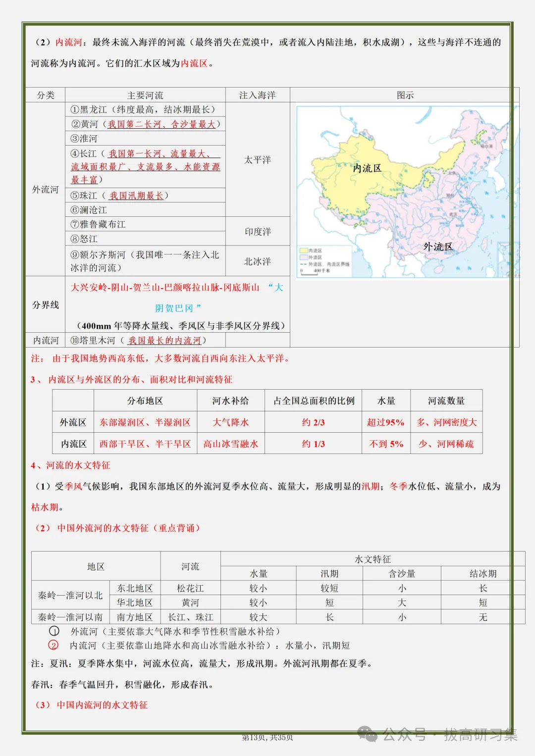This screenshot has height=756, width=535.
Task: Click the '大气降水' cell
Action: coord(230,422)
